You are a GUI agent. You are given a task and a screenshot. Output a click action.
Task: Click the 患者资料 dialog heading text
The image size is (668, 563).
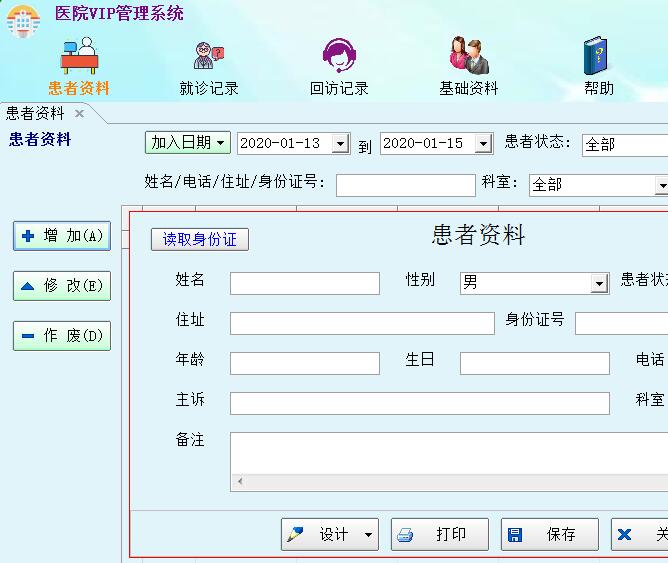click(478, 235)
